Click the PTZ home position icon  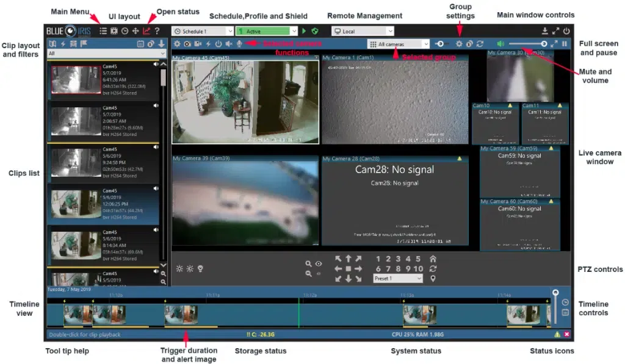click(x=433, y=259)
